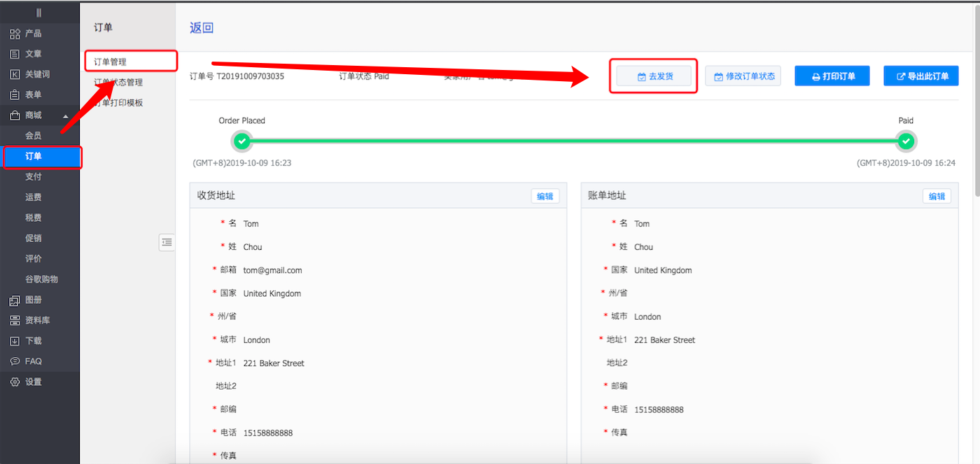
Task: Collapse the main sidebar handle at top
Action: coord(39,13)
